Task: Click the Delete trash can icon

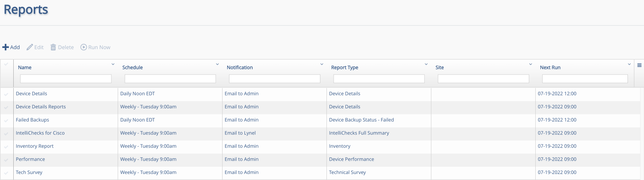Action: pos(53,47)
